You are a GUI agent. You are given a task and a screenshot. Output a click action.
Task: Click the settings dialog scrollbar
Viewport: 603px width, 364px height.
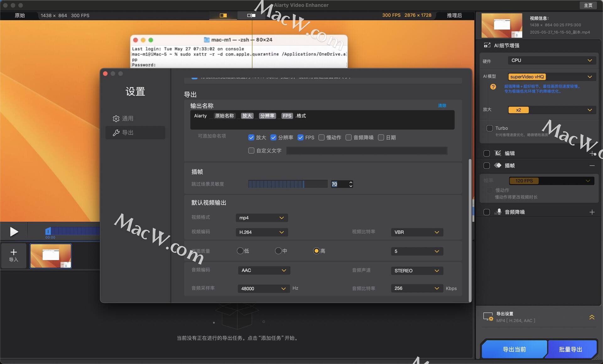(470, 231)
